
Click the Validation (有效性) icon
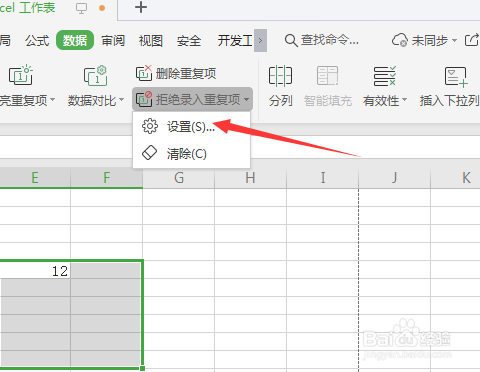tap(384, 76)
